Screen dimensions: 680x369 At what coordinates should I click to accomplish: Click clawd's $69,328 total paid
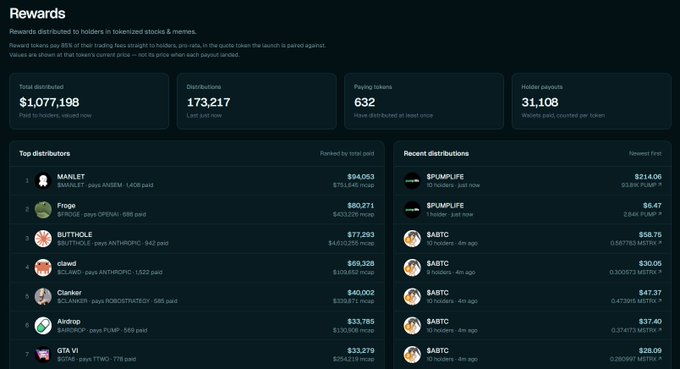[x=360, y=264]
